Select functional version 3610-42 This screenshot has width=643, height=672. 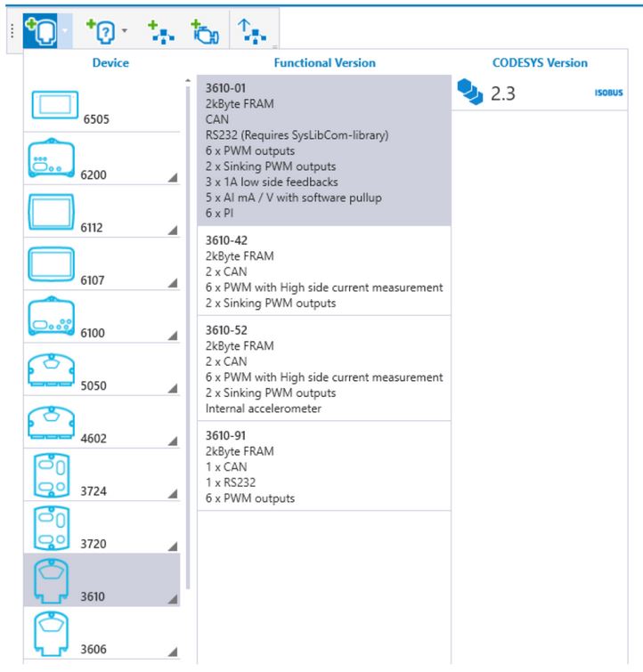point(322,271)
